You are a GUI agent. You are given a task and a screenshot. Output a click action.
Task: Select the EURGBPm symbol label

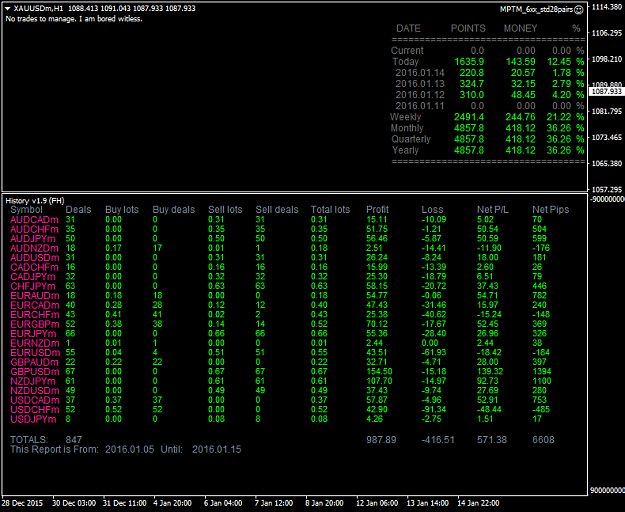point(35,324)
